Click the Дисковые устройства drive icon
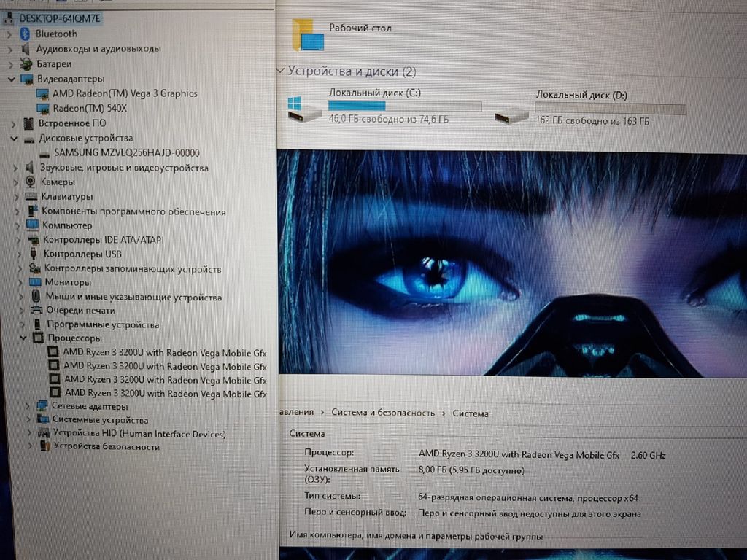The width and height of the screenshot is (747, 560). 29,139
